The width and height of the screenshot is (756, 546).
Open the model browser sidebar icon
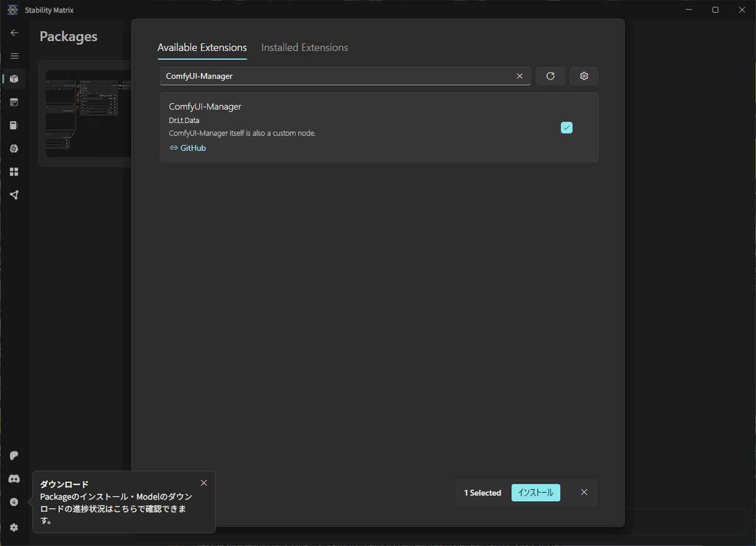tap(14, 149)
